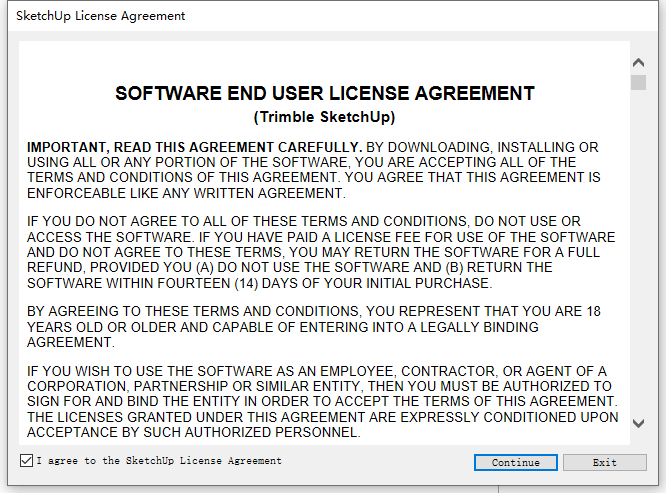Click the paragraph starting "BY AGREEING TO THESE TERMS"
Image resolution: width=666 pixels, height=493 pixels.
314,327
